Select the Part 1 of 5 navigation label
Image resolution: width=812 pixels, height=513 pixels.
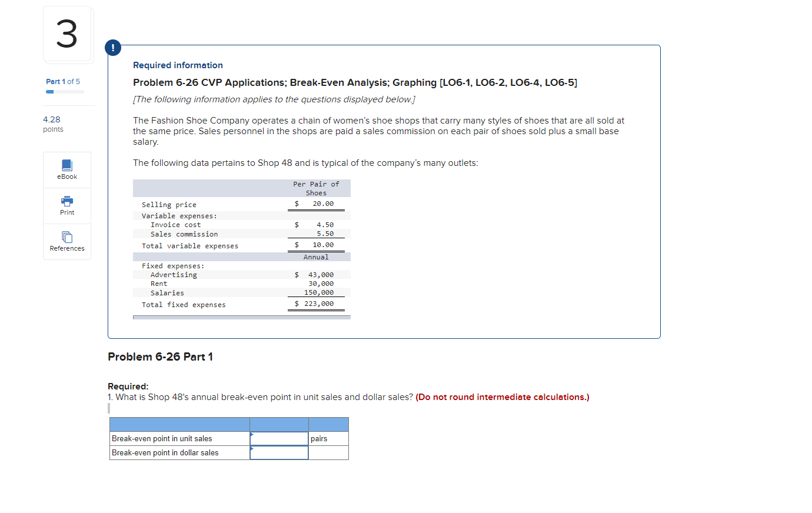(x=63, y=81)
